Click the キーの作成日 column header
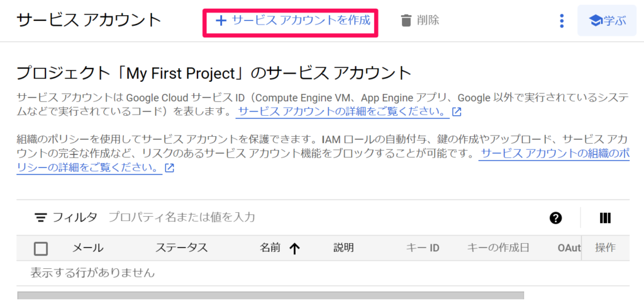This screenshot has height=308, width=644. (498, 248)
